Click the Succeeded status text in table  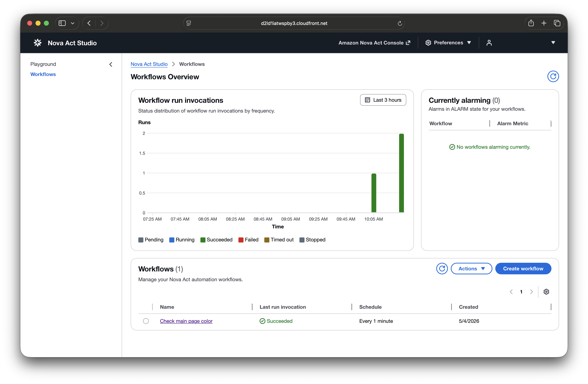click(279, 321)
